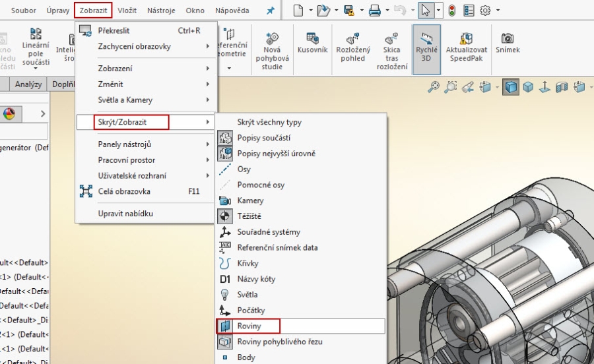Click Aktualizovat SpeedPak icon

pyautogui.click(x=467, y=44)
